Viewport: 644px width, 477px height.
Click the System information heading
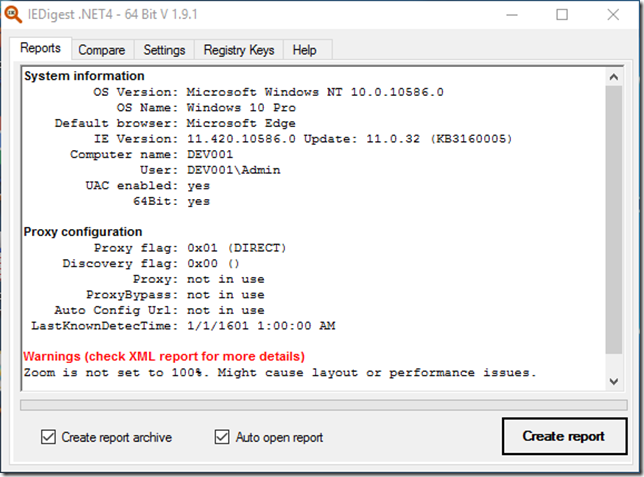(84, 76)
